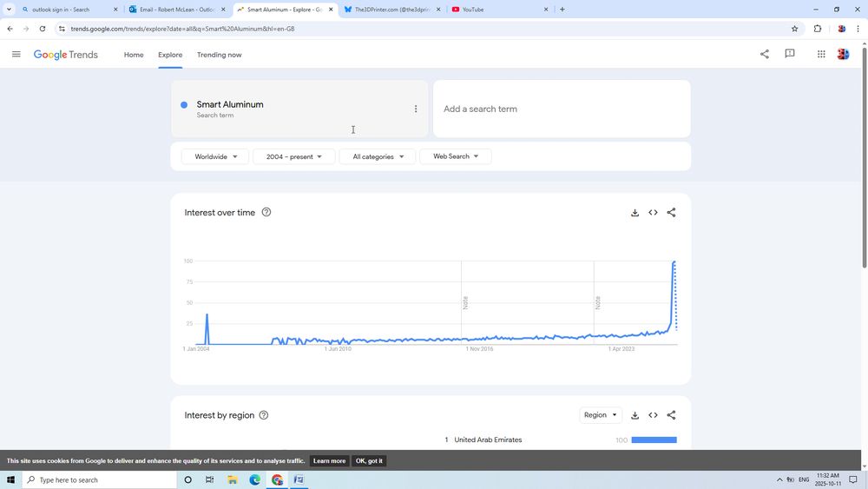Image resolution: width=868 pixels, height=489 pixels.
Task: Download Interest over time CSV
Action: [x=635, y=213]
